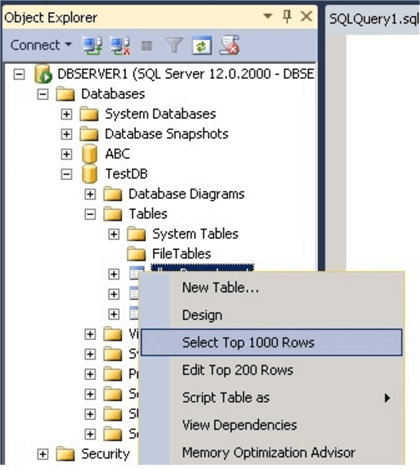Click the Refresh toolbar icon
The image size is (420, 470).
coord(202,45)
